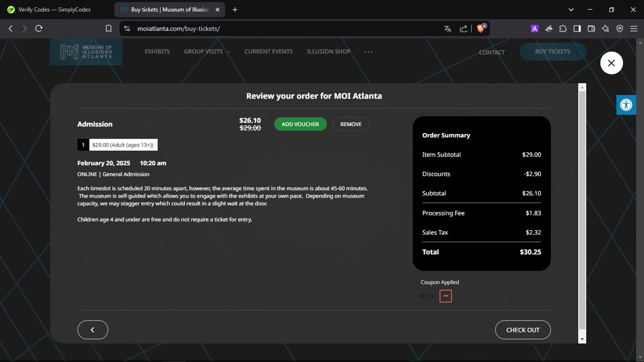
Task: Open a new browser tab
Action: (x=235, y=9)
